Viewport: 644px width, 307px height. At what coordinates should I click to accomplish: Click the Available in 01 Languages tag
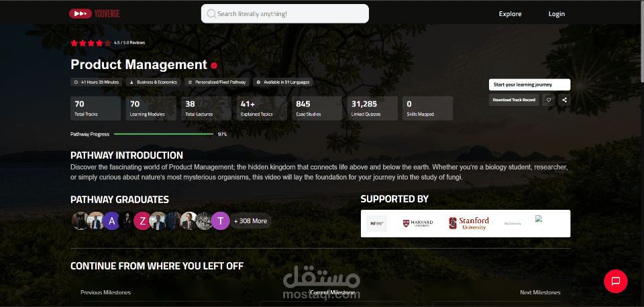pos(282,82)
